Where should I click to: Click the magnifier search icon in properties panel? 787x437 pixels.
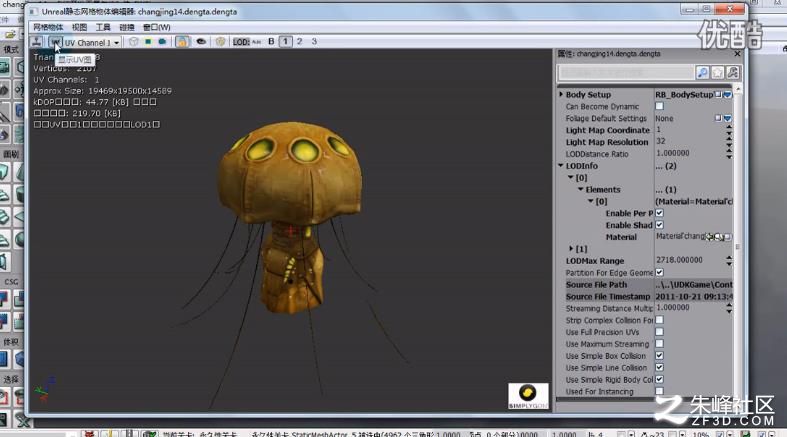(x=702, y=73)
